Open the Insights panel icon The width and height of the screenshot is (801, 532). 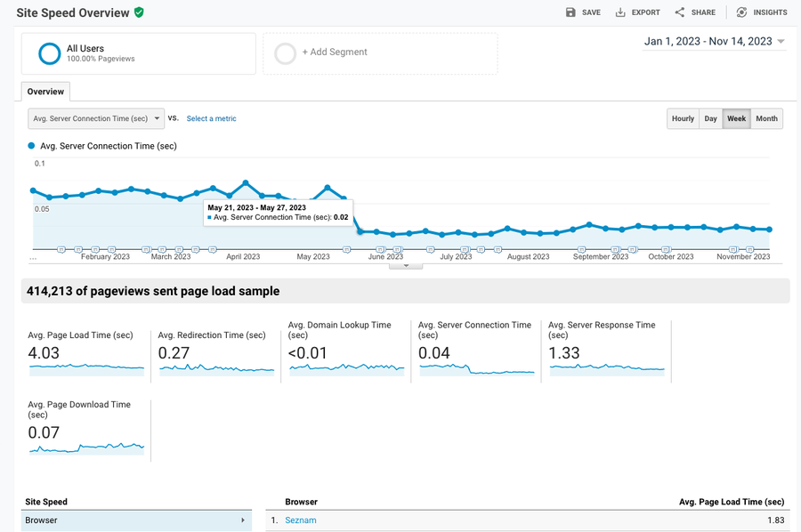pyautogui.click(x=741, y=12)
